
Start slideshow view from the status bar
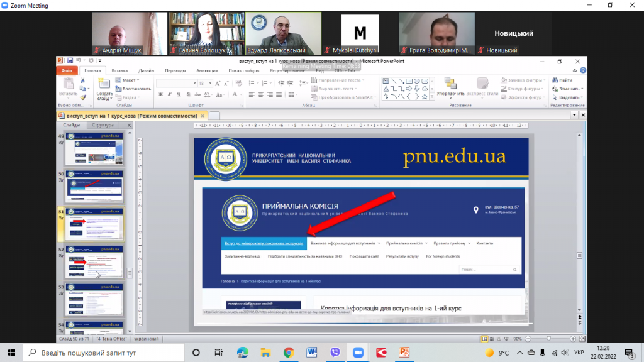[507, 339]
